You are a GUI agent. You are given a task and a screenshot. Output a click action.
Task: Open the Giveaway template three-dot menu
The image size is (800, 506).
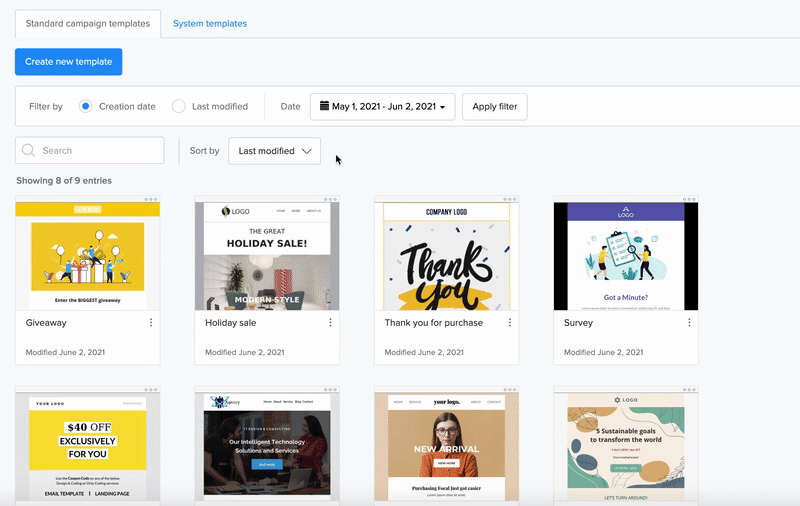(151, 323)
